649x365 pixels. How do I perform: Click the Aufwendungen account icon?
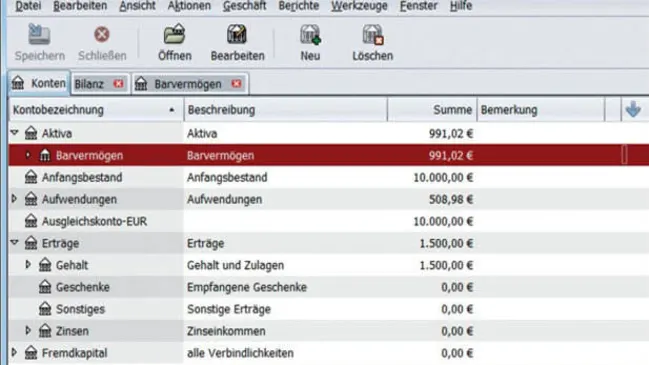click(31, 199)
